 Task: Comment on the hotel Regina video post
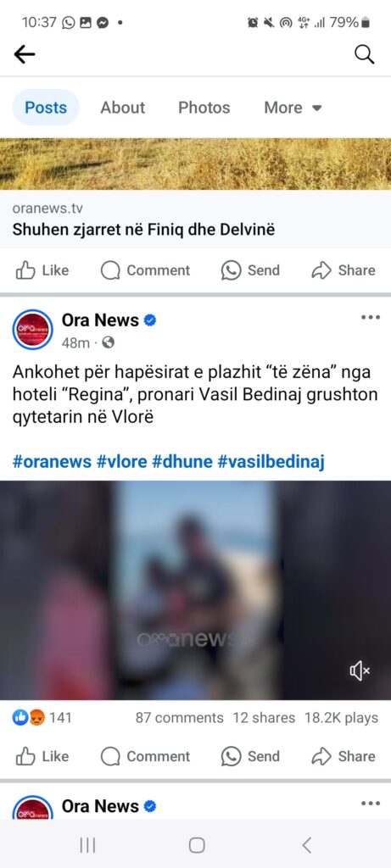[145, 756]
